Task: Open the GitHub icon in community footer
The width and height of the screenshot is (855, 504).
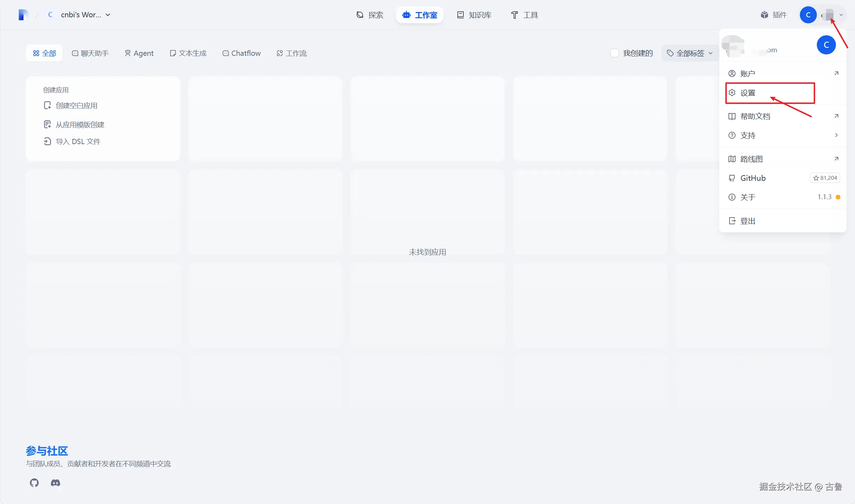Action: click(x=34, y=482)
